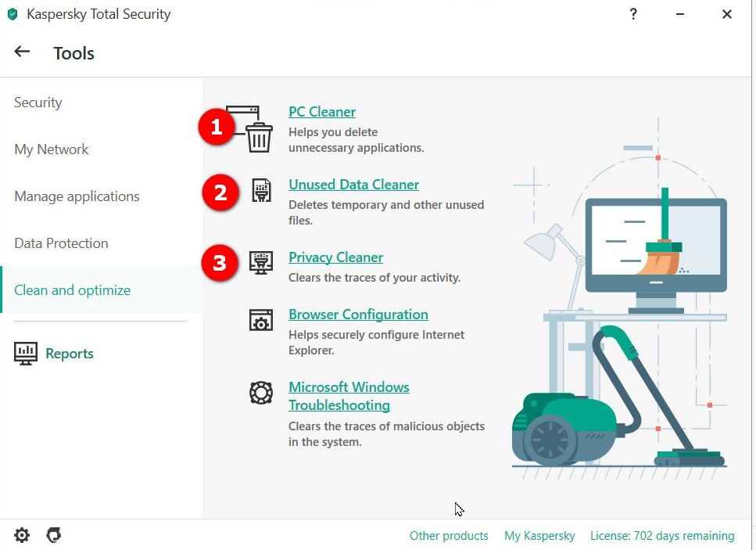Click the Privacy Cleaner monitor icon
The width and height of the screenshot is (756, 550).
coord(261,263)
